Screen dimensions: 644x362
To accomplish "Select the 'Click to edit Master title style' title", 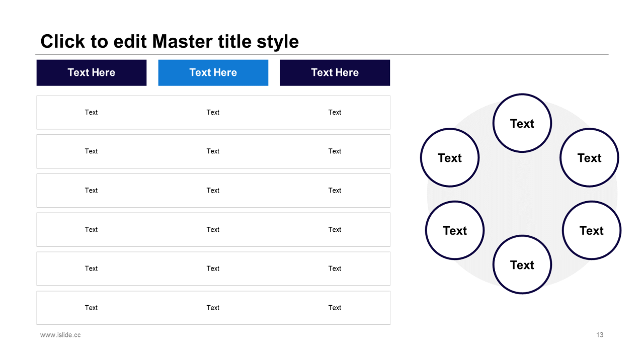I will point(170,41).
